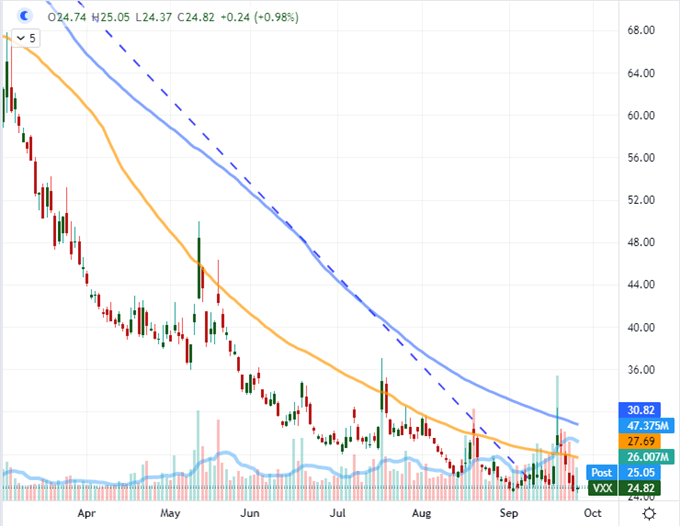
Task: Click the Jun label on time axis
Action: tap(250, 513)
